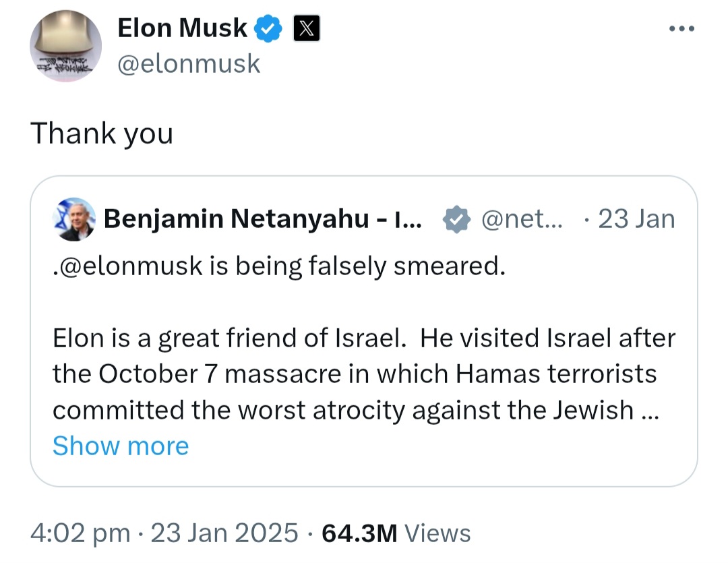The width and height of the screenshot is (728, 563).
Task: Click the truncated @net... handle
Action: [x=522, y=218]
